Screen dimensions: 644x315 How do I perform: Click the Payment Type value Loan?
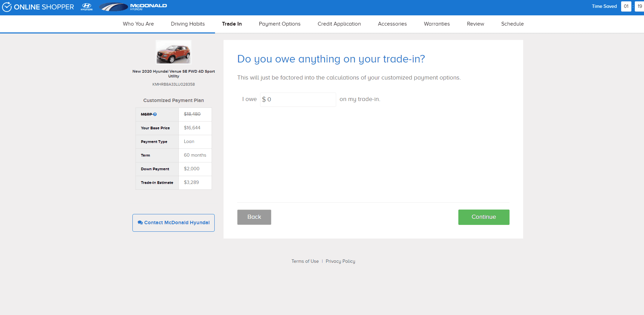(x=189, y=142)
